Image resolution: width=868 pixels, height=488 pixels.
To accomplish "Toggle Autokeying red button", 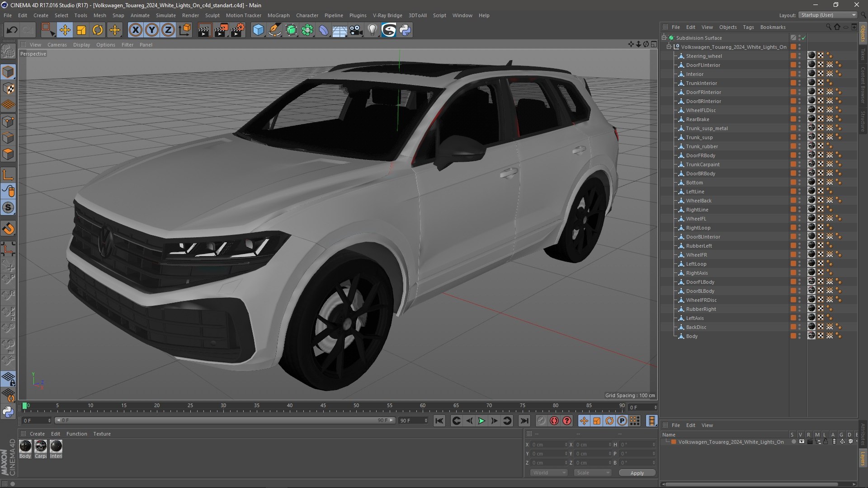I will (x=554, y=421).
